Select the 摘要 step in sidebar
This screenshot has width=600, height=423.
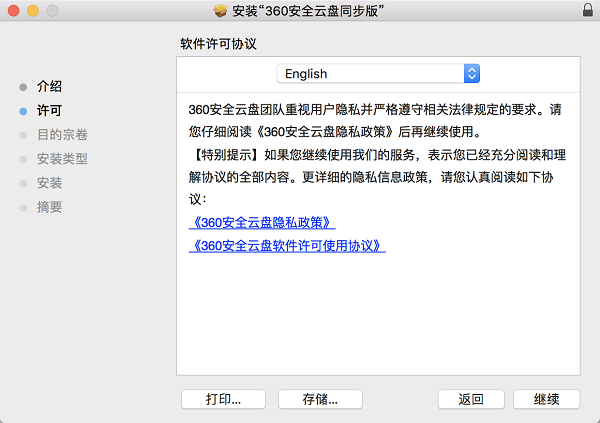click(x=49, y=207)
